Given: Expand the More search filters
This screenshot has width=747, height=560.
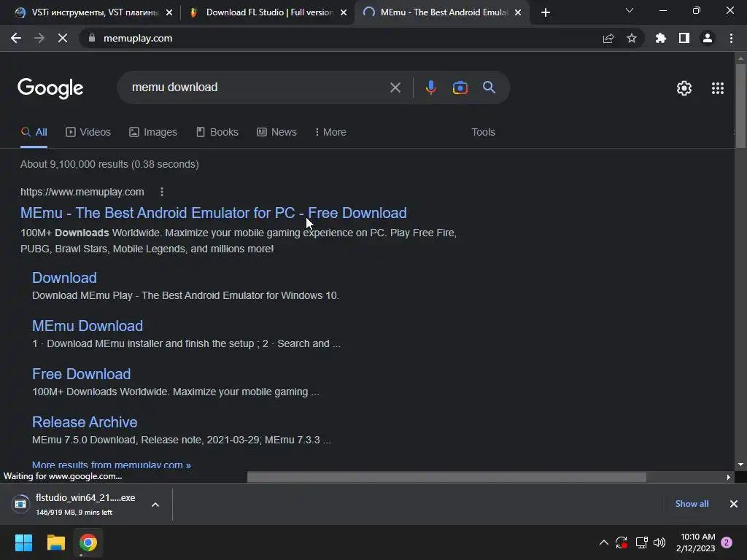Looking at the screenshot, I should click(x=330, y=132).
